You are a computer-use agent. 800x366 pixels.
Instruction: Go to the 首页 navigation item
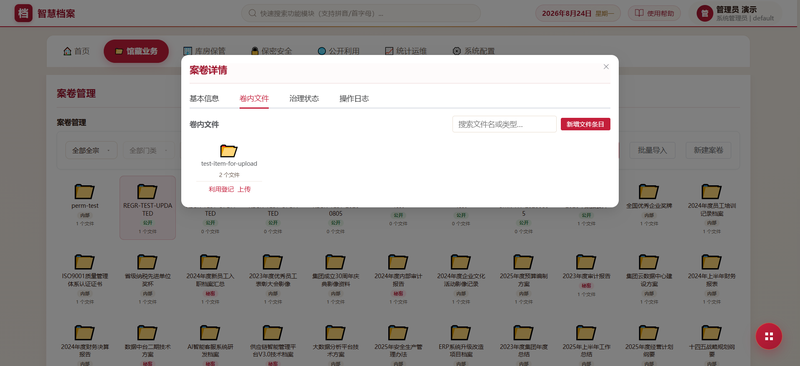click(x=76, y=51)
